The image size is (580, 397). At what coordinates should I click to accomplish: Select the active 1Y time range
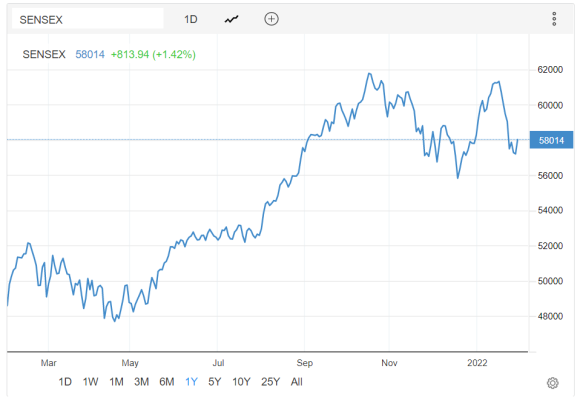(x=191, y=382)
